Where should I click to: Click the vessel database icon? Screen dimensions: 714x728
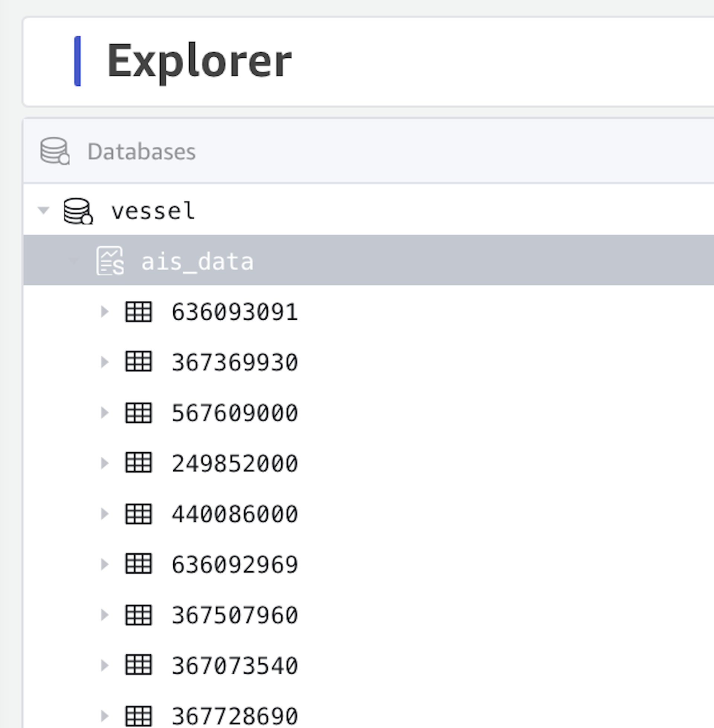coord(78,211)
